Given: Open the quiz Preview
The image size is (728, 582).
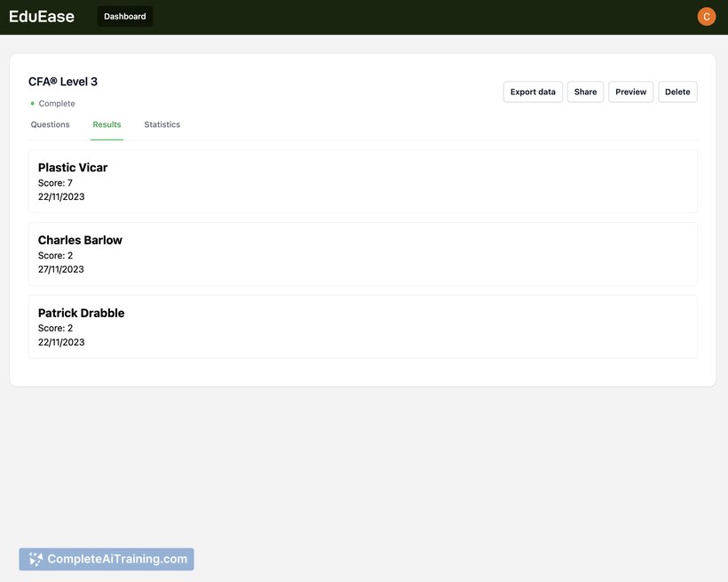Looking at the screenshot, I should tap(630, 92).
